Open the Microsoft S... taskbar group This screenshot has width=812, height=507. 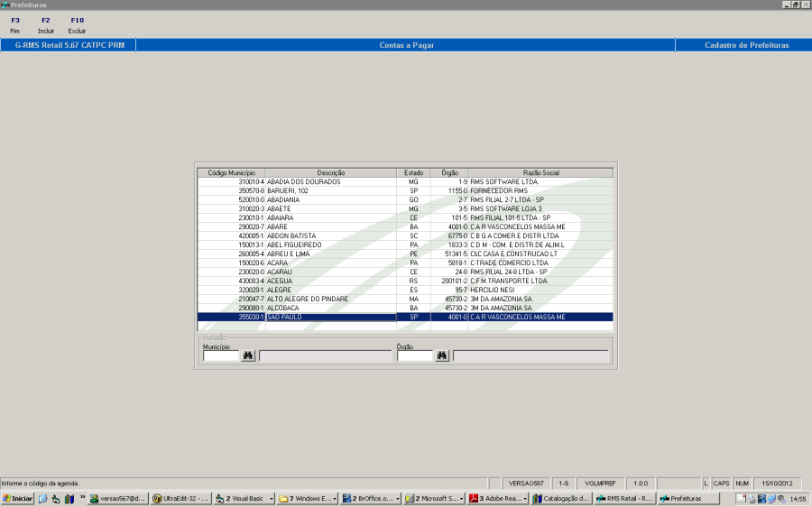434,498
